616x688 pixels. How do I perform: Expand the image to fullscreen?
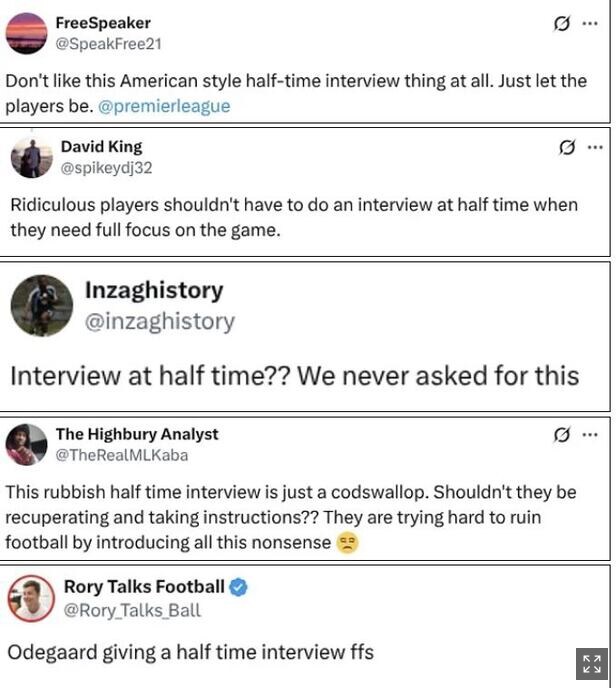[x=591, y=664]
